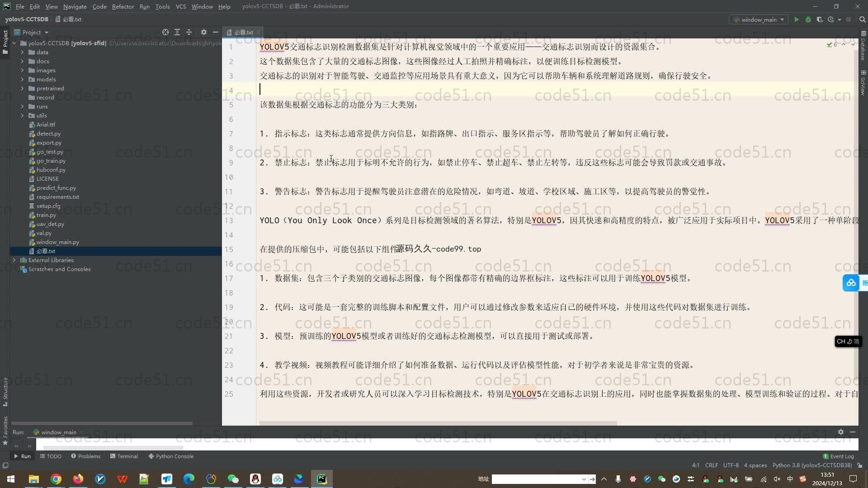Toggle the CH input method indicator
The height and width of the screenshot is (488, 868).
point(848,342)
